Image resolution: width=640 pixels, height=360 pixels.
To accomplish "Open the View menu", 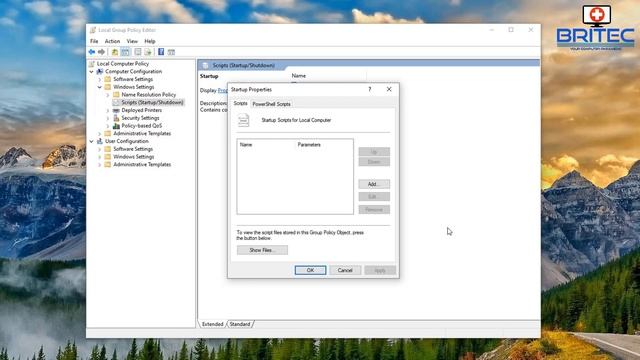I will pyautogui.click(x=132, y=41).
